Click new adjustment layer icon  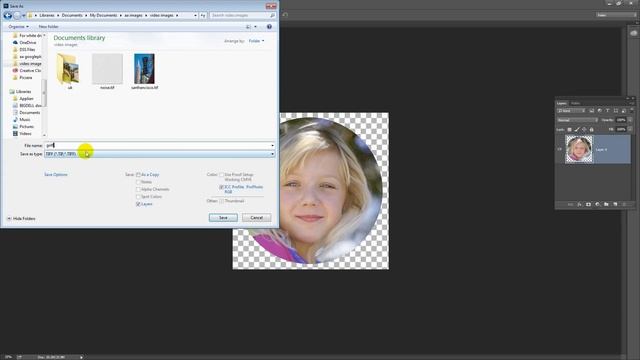[597, 204]
